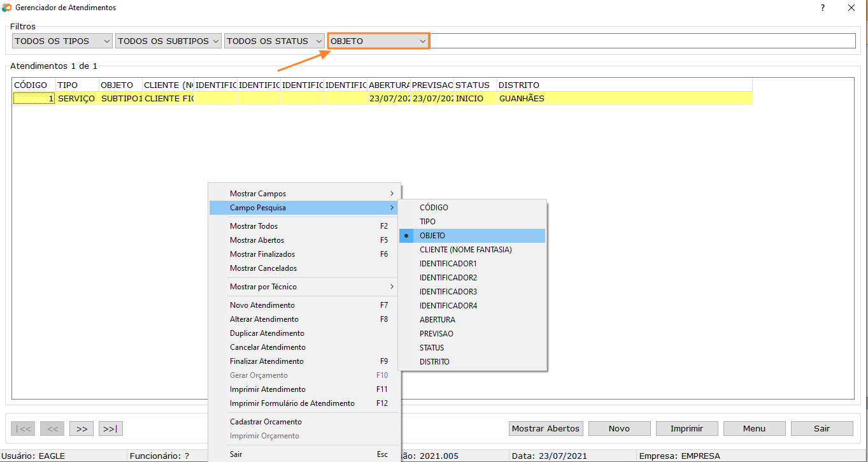
Task: Sort by the ABERTURA column header
Action: pyautogui.click(x=388, y=85)
